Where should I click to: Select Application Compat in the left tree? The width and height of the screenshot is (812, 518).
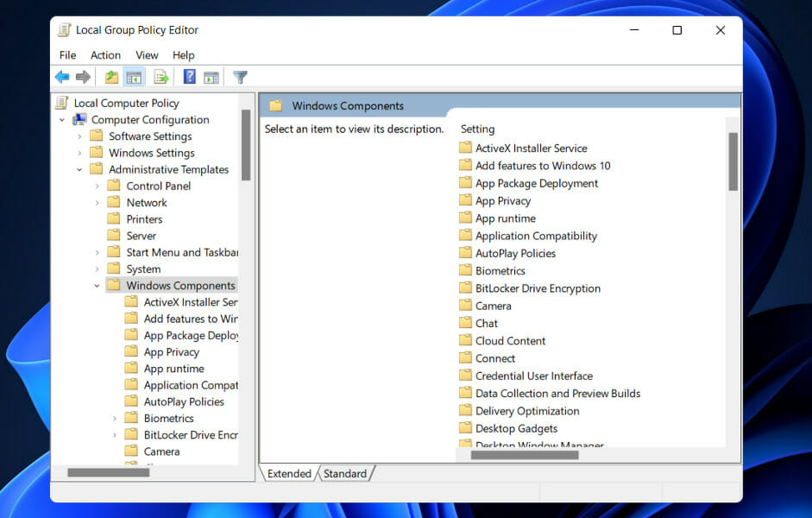tap(191, 385)
